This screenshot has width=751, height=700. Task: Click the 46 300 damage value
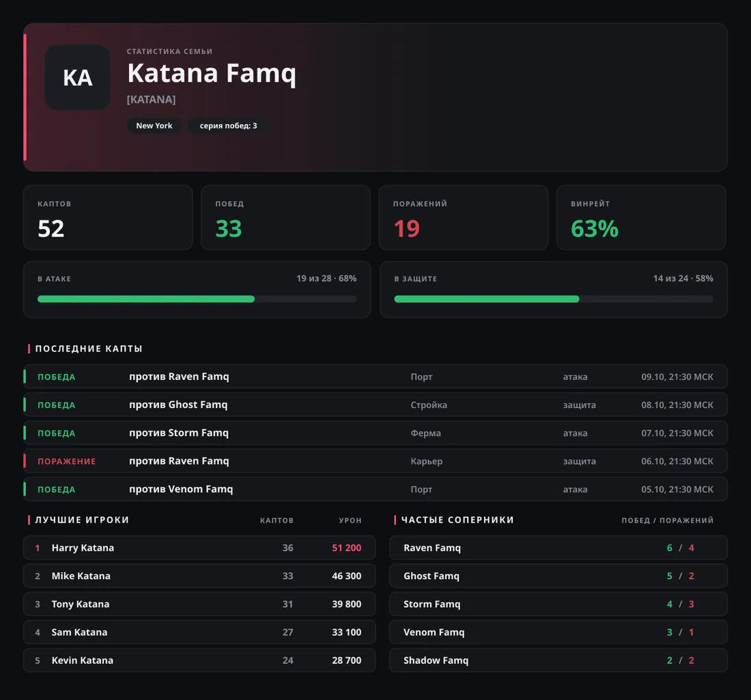click(x=346, y=576)
